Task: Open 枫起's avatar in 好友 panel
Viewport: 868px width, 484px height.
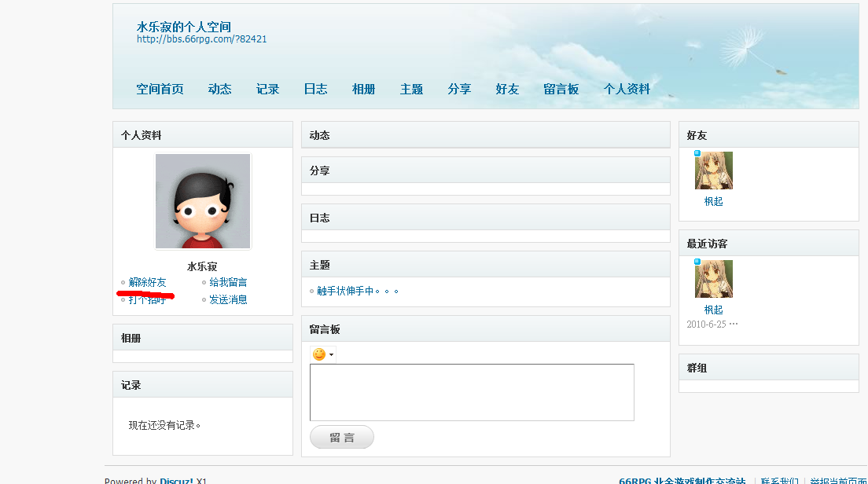Action: click(714, 170)
